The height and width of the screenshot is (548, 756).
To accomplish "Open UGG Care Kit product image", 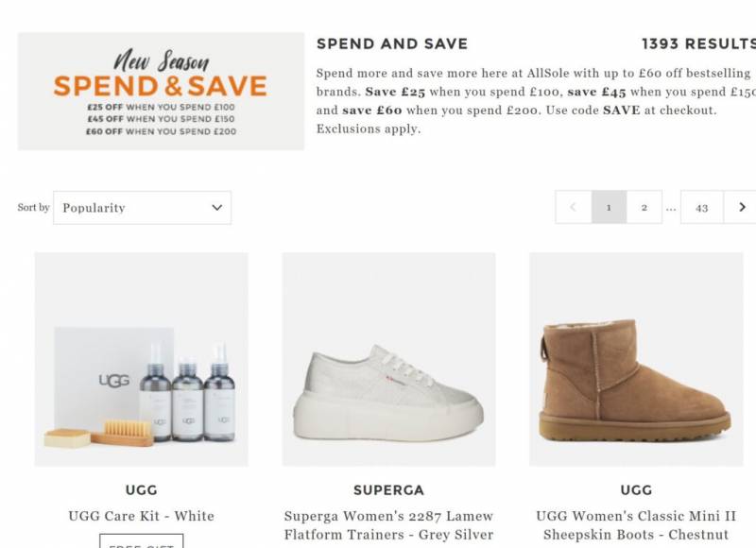I will click(142, 359).
